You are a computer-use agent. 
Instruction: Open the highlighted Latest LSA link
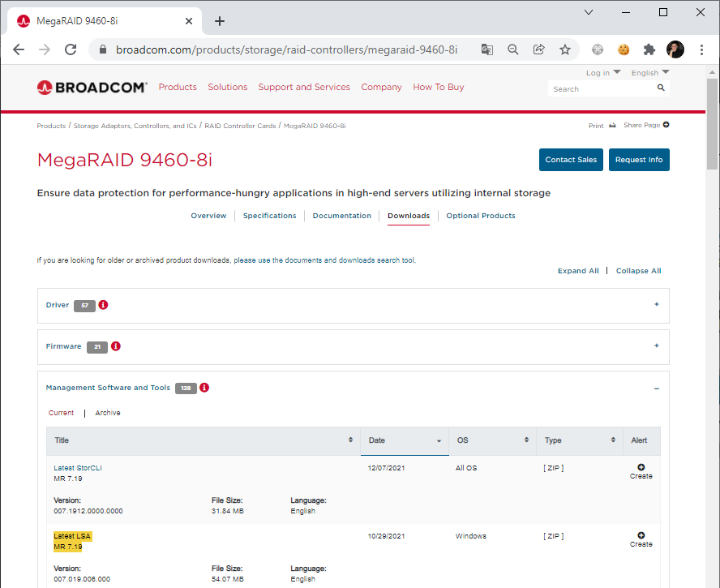[72, 535]
